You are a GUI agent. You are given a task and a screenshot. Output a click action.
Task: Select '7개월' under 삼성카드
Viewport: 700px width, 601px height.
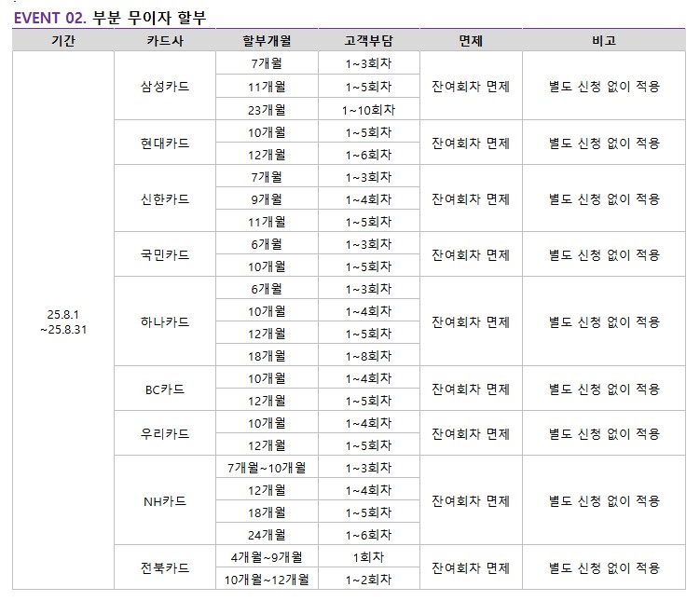pyautogui.click(x=267, y=63)
